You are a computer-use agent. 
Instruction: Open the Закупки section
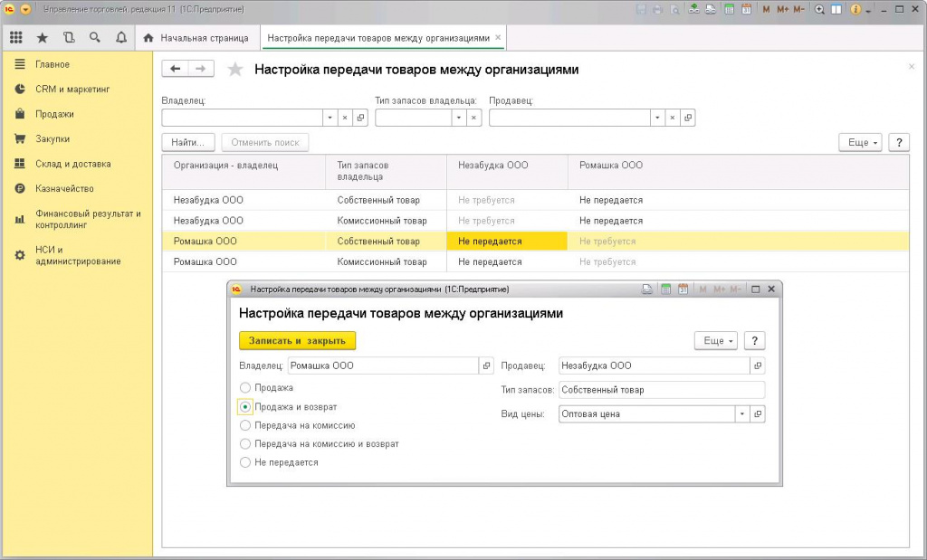[52, 138]
